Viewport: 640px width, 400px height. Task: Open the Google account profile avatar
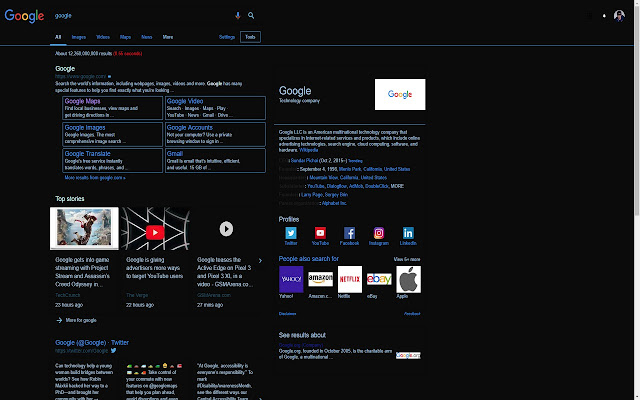[619, 16]
